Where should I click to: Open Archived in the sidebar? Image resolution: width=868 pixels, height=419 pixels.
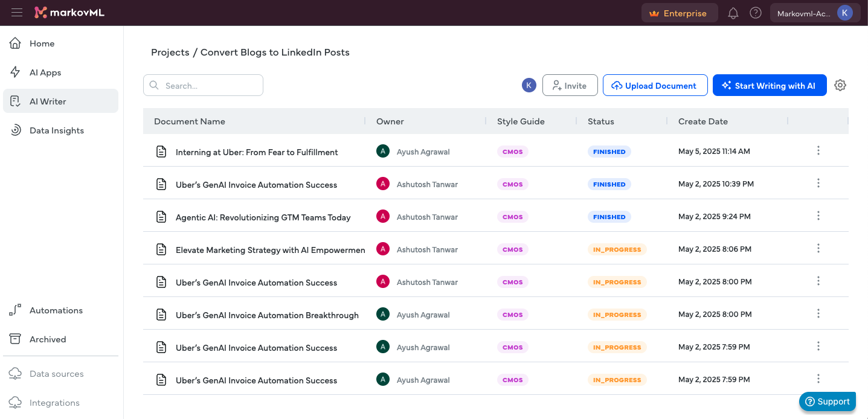pos(60,339)
